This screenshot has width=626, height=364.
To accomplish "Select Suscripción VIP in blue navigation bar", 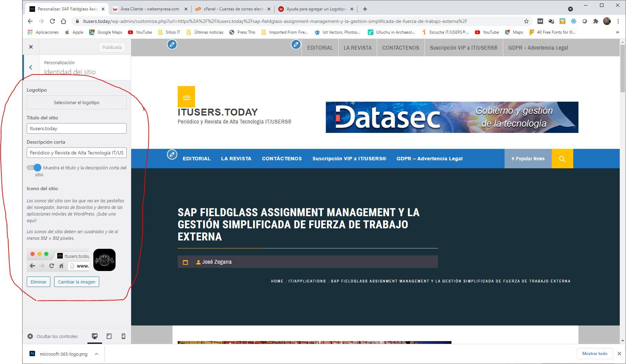I will pos(349,159).
